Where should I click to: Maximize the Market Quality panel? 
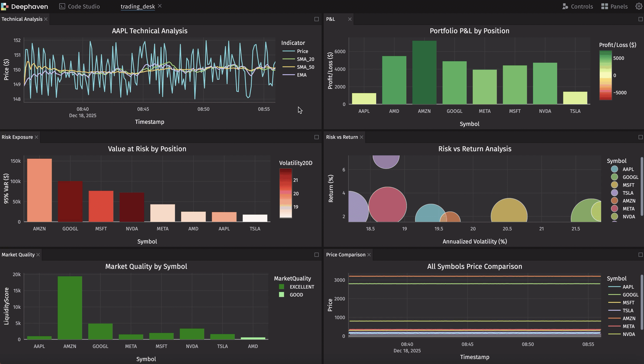(x=316, y=255)
